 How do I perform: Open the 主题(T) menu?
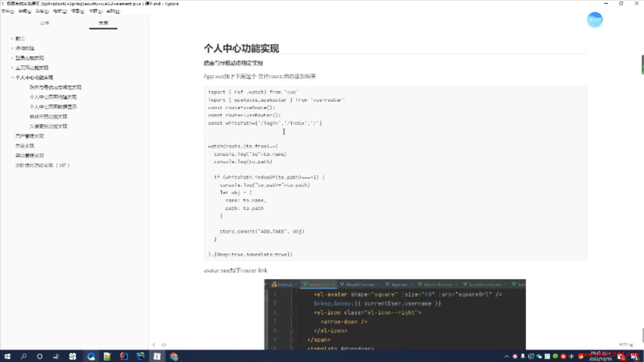click(96, 11)
